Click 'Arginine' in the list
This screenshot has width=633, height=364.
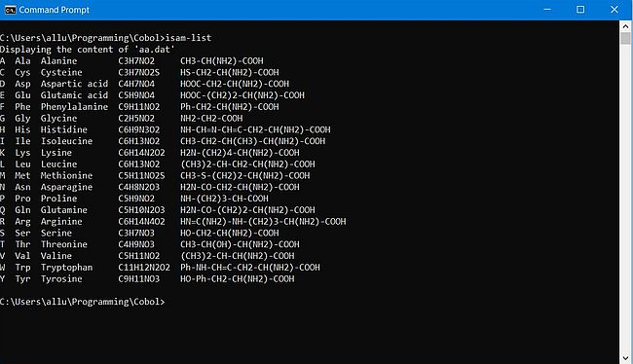click(x=61, y=222)
